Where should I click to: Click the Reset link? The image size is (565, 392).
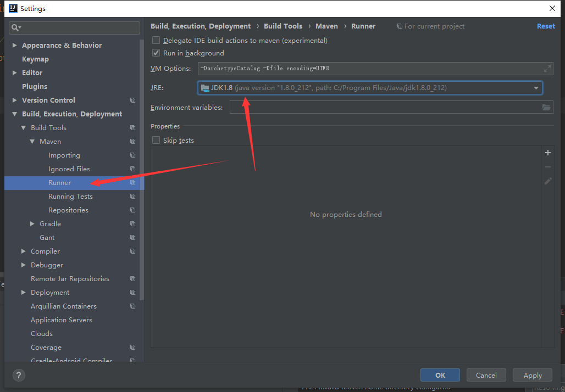pyautogui.click(x=546, y=26)
